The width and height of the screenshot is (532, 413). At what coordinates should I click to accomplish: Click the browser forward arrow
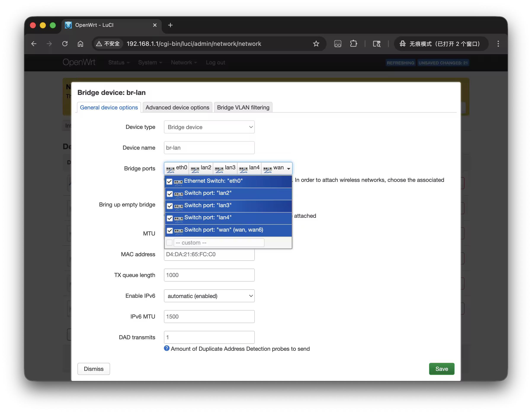click(x=49, y=44)
